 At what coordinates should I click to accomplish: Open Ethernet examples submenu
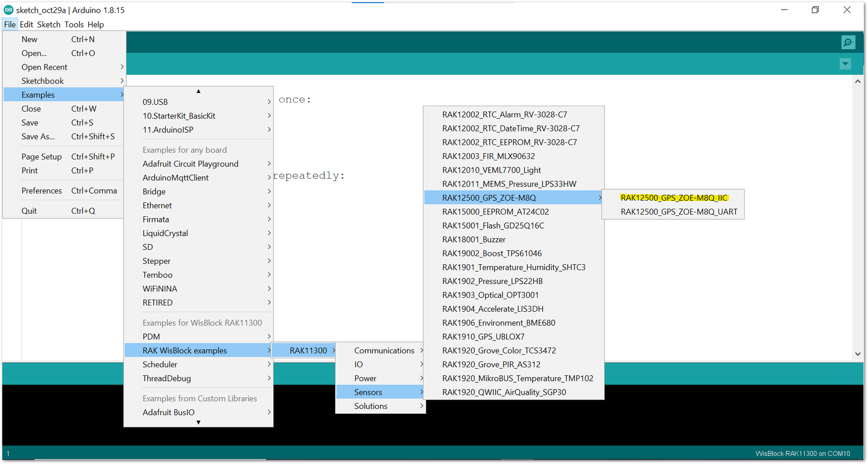point(198,206)
